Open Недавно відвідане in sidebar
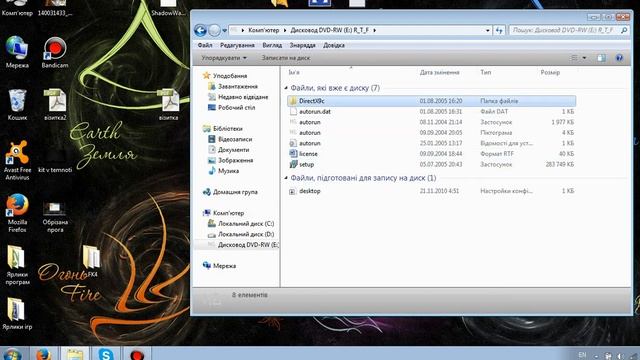This screenshot has height=360, width=640. 243,97
